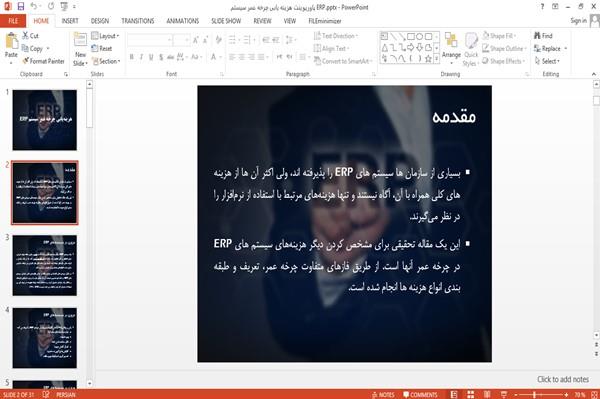Open the Arrange menu
The width and height of the screenshot is (600, 399).
(451, 49)
